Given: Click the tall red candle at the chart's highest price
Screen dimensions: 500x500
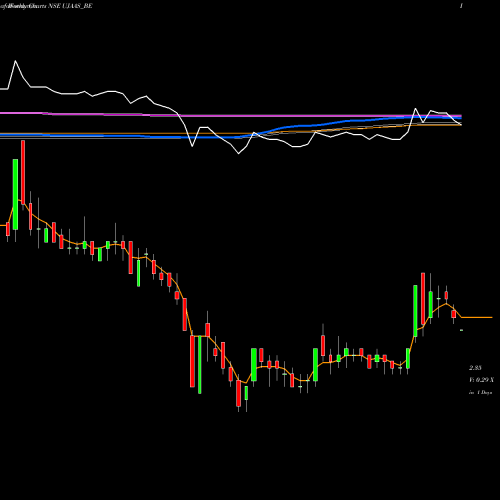Looking at the screenshot, I should (23, 173).
